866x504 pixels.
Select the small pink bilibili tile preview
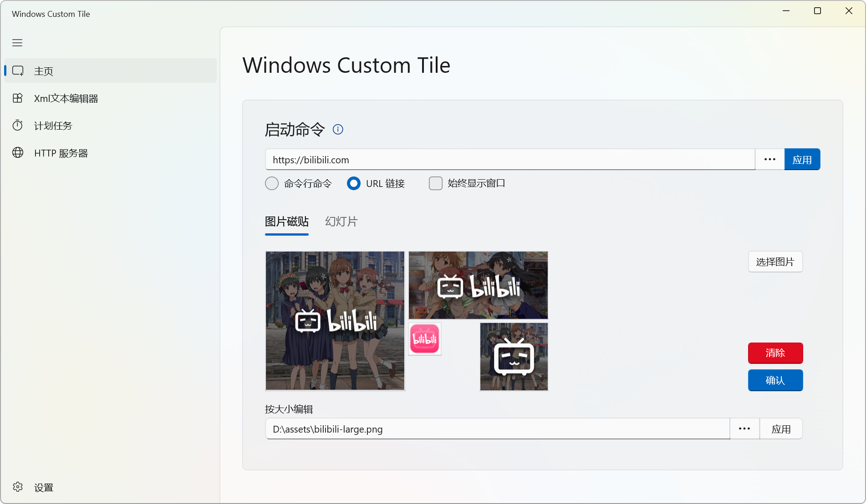point(425,339)
